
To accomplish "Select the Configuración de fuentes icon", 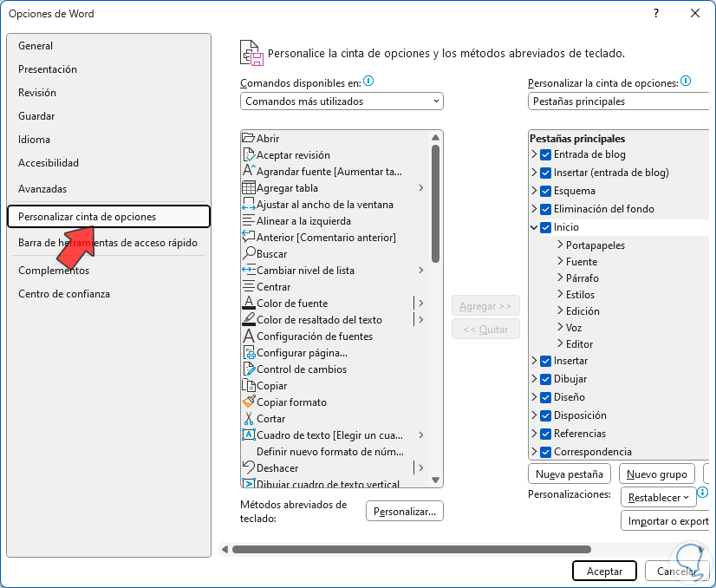I will click(x=249, y=336).
